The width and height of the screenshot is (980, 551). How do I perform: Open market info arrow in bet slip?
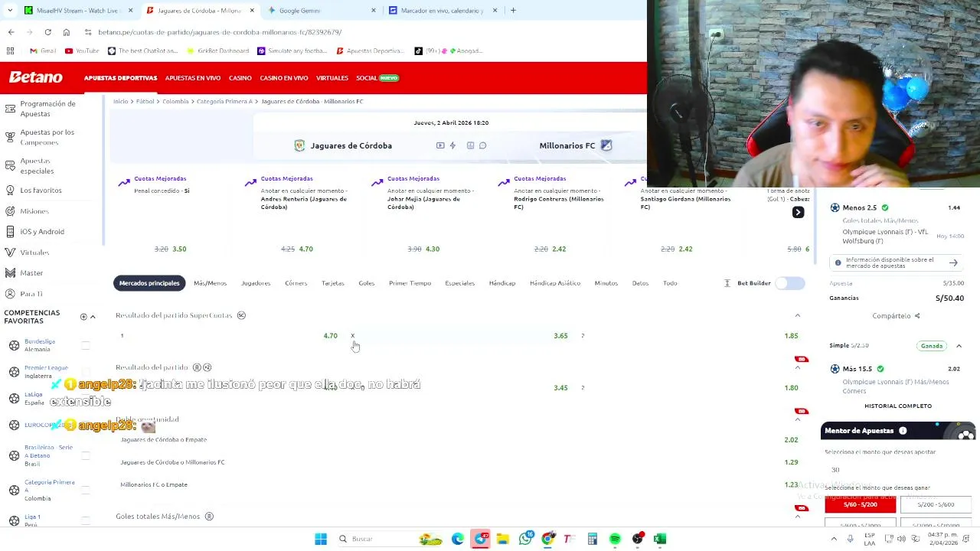[x=953, y=262]
